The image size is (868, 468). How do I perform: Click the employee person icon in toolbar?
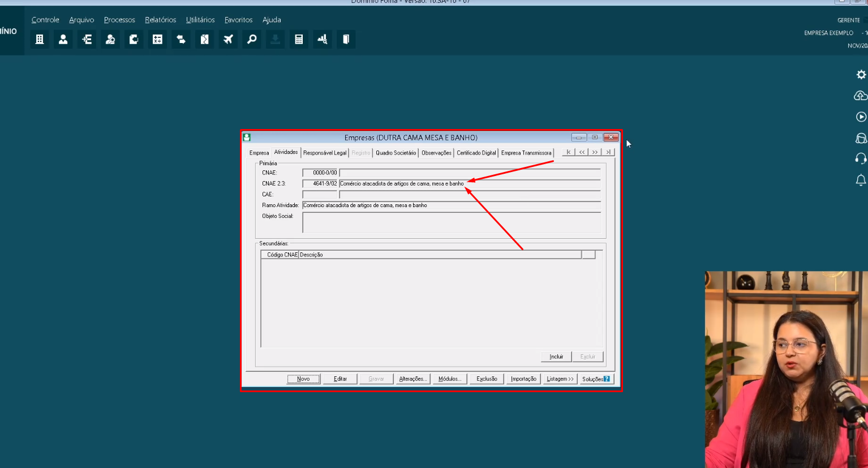(63, 39)
